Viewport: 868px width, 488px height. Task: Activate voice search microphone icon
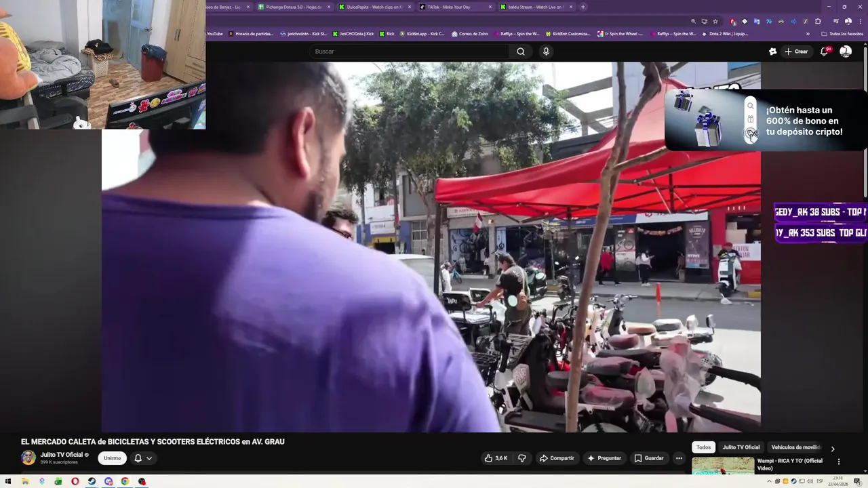[x=546, y=52]
